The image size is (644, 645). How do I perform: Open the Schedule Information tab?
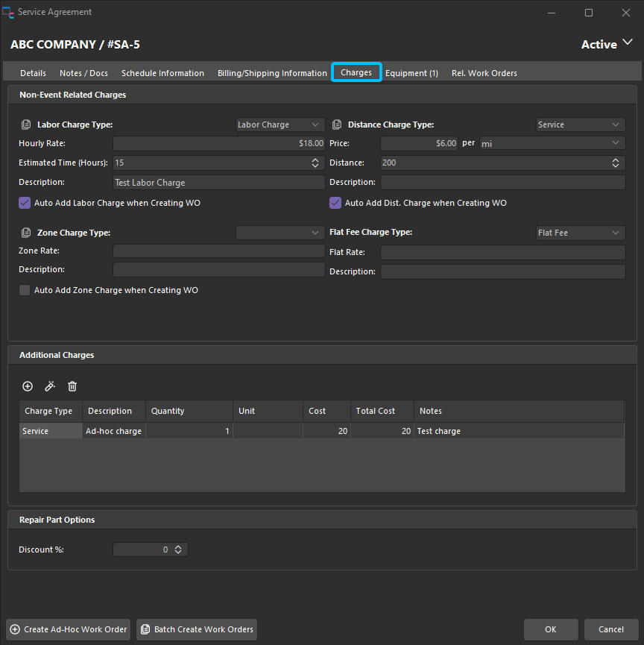coord(162,73)
